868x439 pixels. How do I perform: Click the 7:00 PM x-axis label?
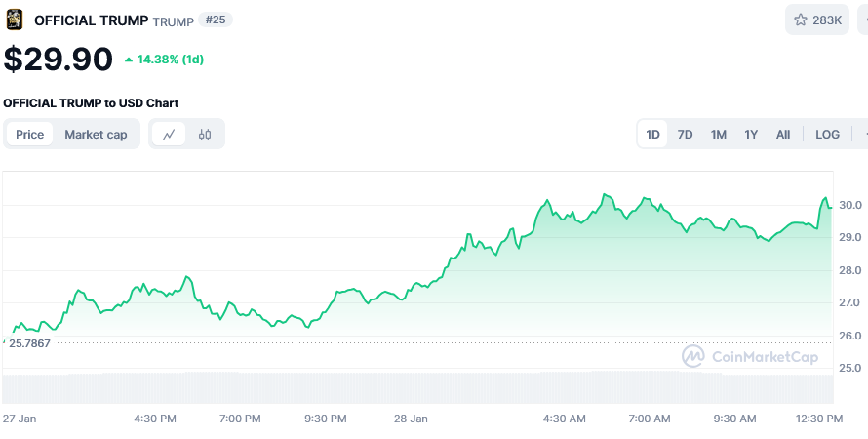[x=240, y=419]
